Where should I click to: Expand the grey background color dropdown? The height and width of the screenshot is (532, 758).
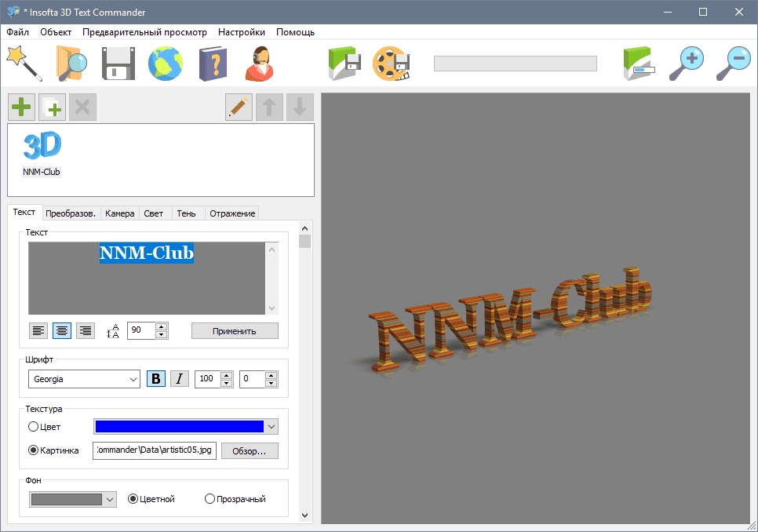coord(110,499)
